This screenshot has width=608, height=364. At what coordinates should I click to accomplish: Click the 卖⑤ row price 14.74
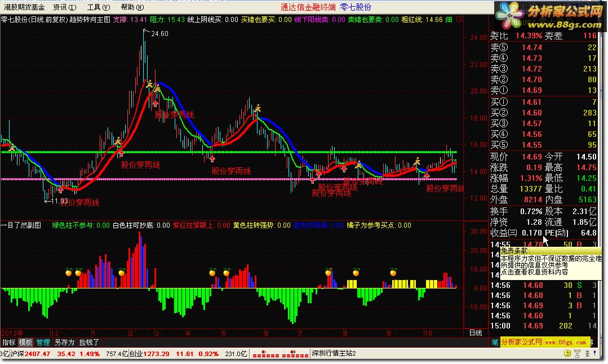pos(531,47)
